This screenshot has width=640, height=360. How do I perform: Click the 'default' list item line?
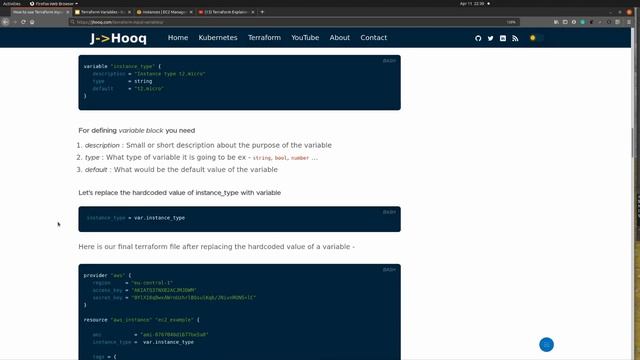point(181,170)
